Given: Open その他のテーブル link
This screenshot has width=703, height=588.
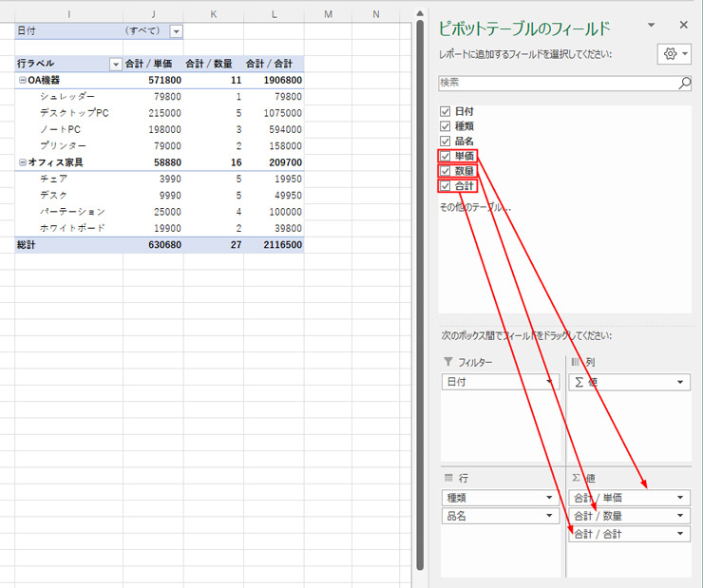Looking at the screenshot, I should (475, 206).
